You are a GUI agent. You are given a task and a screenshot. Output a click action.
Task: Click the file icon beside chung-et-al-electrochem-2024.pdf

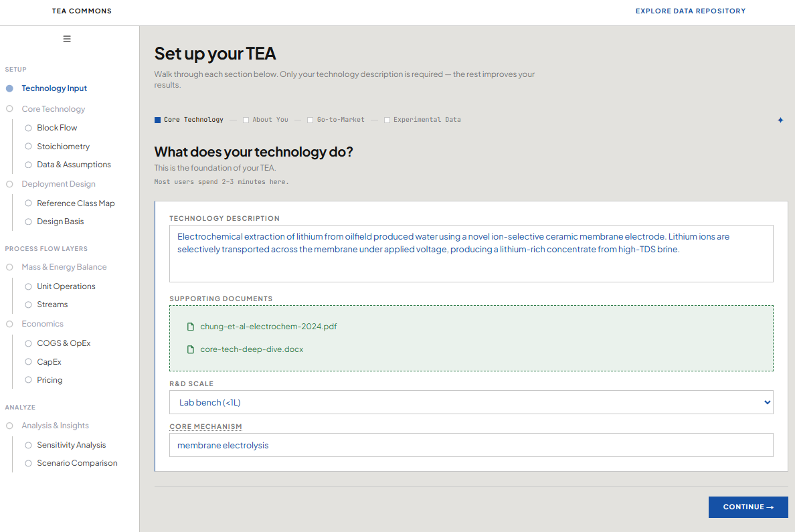coord(191,327)
